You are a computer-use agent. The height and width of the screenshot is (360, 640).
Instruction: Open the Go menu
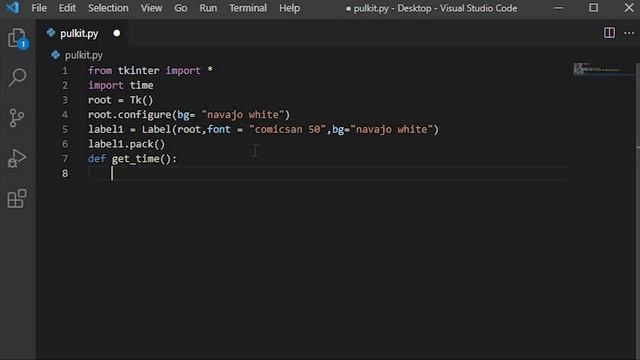(181, 8)
